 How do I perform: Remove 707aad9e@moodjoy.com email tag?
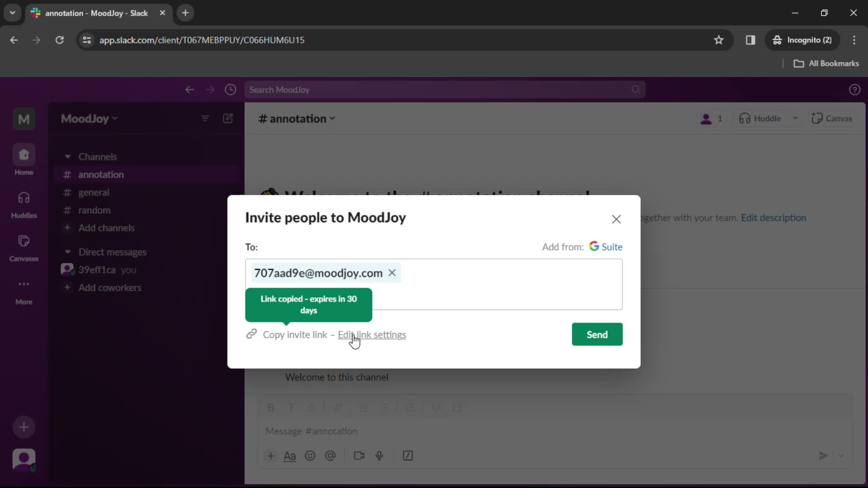click(x=392, y=273)
